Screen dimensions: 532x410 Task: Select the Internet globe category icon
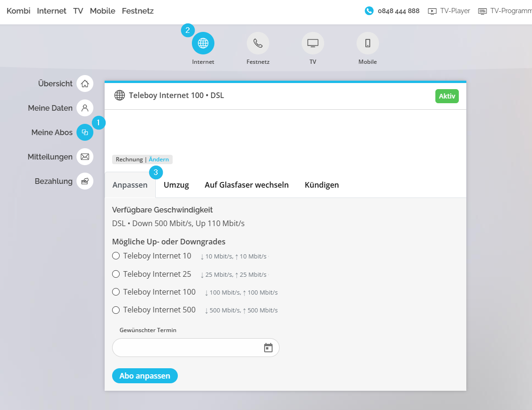click(x=203, y=43)
